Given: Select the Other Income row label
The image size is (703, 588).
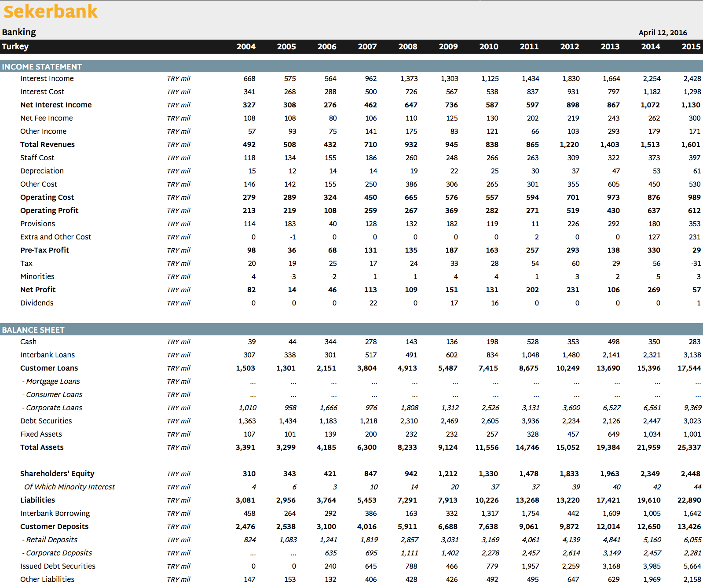Looking at the screenshot, I should (x=44, y=131).
